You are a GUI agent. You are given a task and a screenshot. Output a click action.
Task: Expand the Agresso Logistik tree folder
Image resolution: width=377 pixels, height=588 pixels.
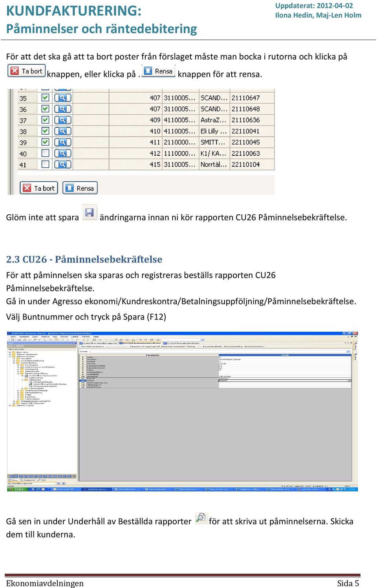click(10, 405)
